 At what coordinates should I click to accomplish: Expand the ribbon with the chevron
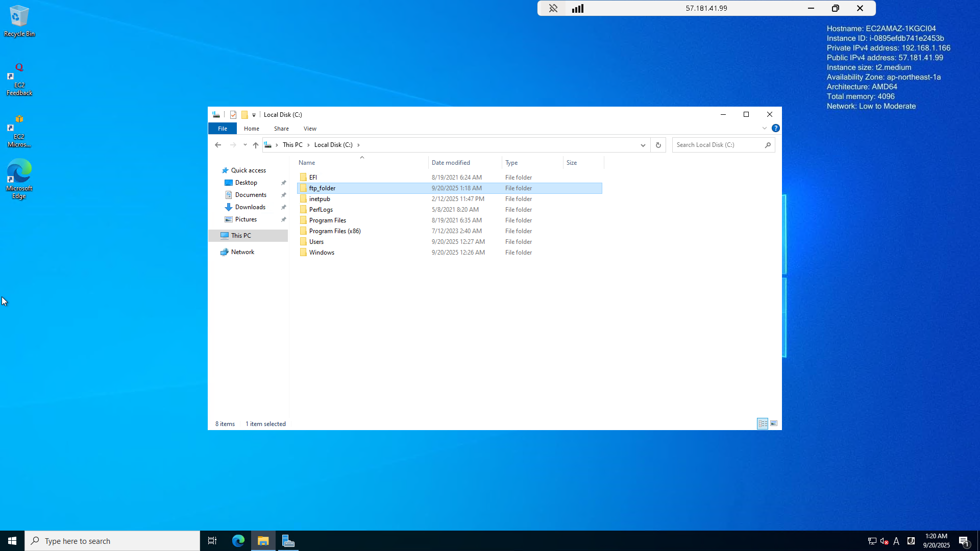(765, 129)
